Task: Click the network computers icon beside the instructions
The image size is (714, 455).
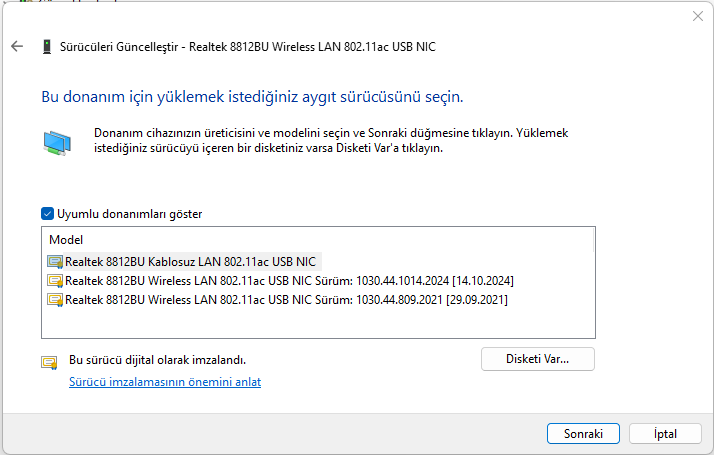Action: pyautogui.click(x=57, y=143)
